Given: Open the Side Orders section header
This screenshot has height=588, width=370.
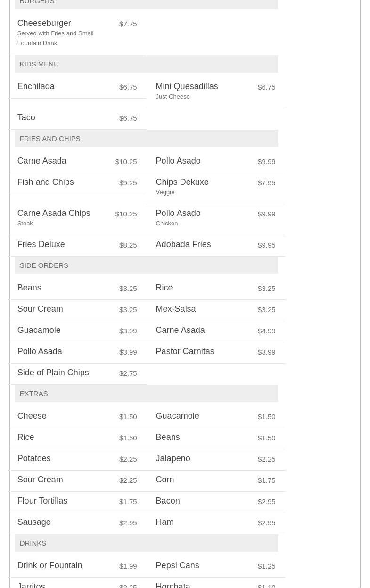Looking at the screenshot, I should pyautogui.click(x=44, y=265).
